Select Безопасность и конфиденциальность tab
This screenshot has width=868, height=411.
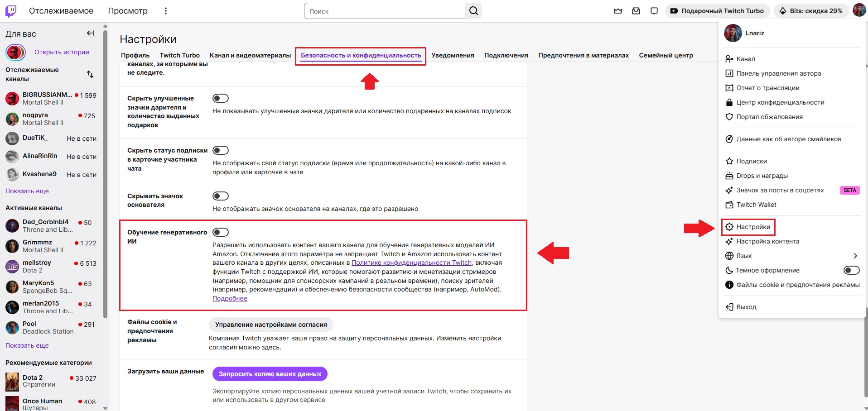pos(361,55)
